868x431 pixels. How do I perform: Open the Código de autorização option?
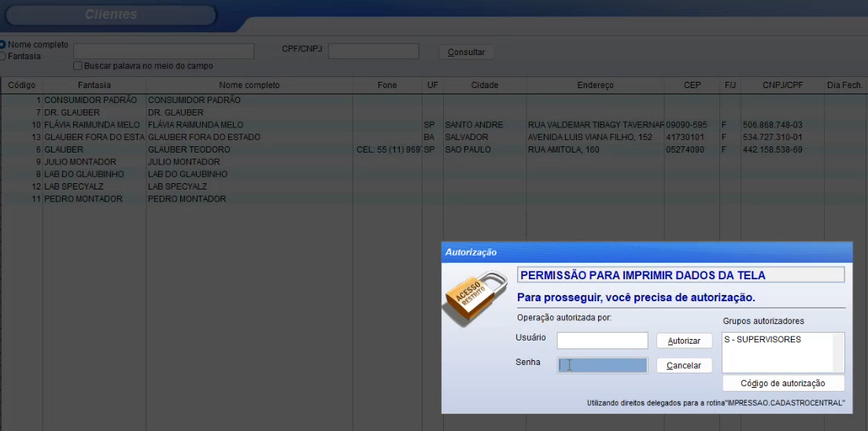pos(783,383)
